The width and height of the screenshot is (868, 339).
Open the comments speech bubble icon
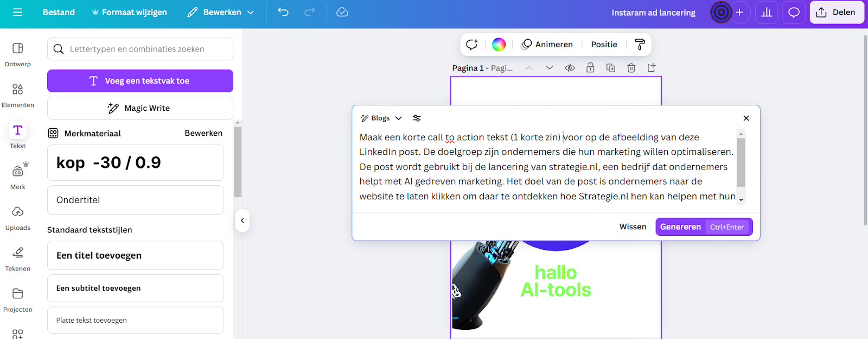point(794,12)
